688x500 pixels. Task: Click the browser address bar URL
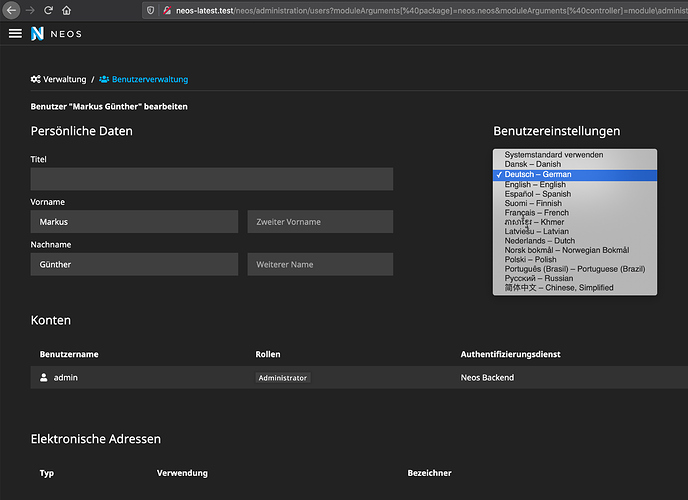coord(431,10)
